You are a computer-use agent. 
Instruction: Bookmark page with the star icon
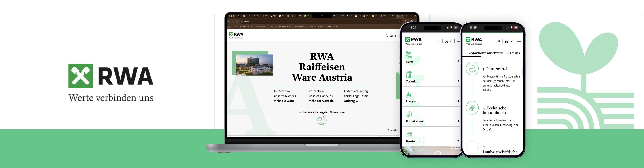click(x=400, y=22)
